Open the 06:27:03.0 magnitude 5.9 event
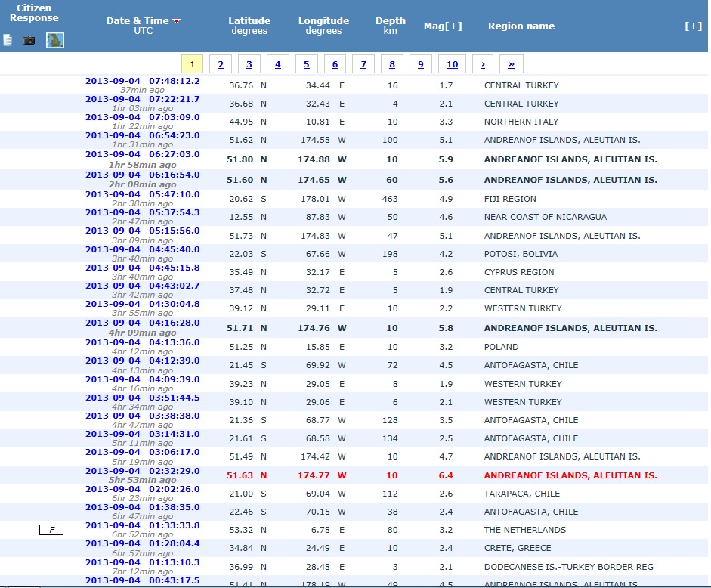 click(142, 154)
